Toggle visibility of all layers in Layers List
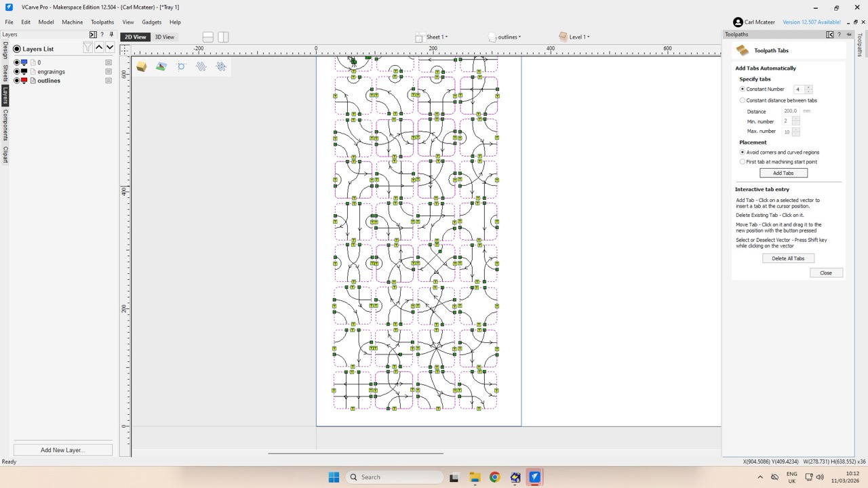The height and width of the screenshot is (488, 868). point(17,49)
